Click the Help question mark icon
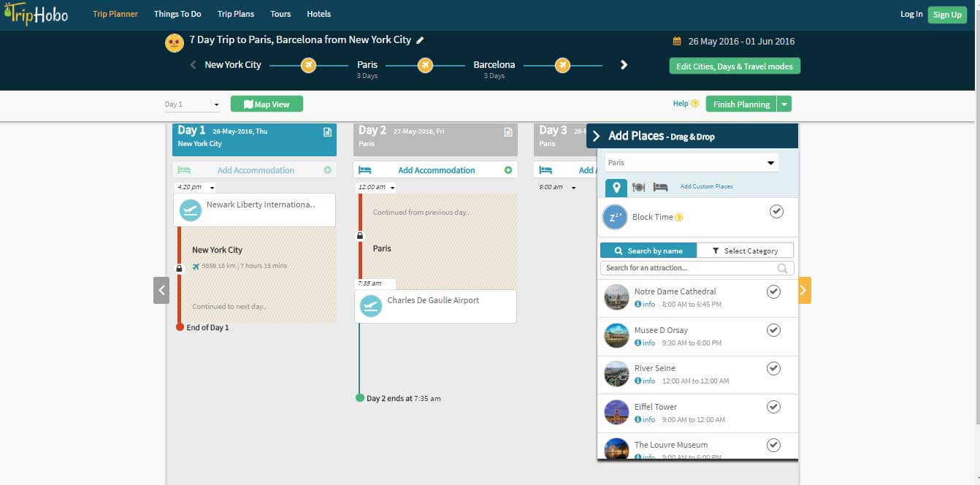The width and height of the screenshot is (980, 485). point(694,104)
